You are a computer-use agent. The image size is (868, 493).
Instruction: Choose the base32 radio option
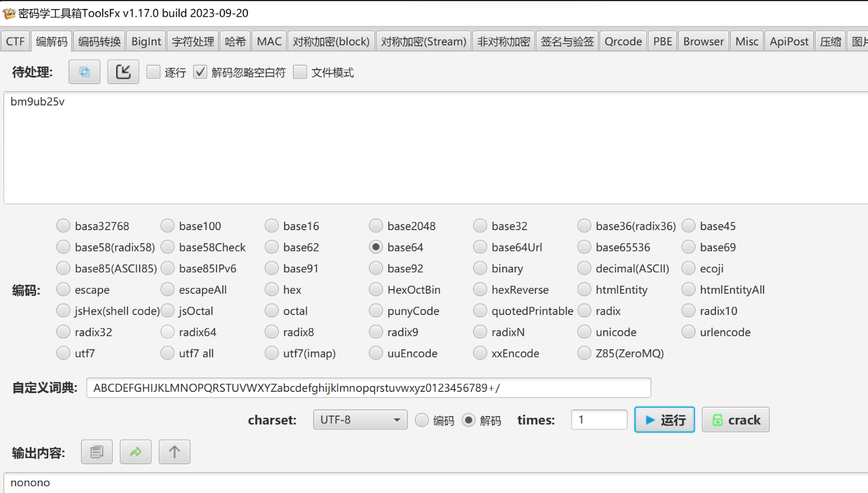click(480, 226)
